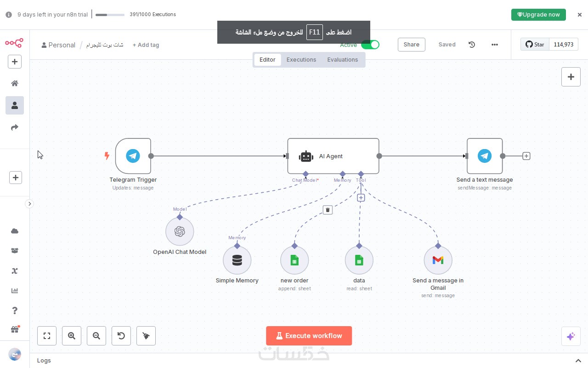Select the Simple Memory node

tap(237, 260)
